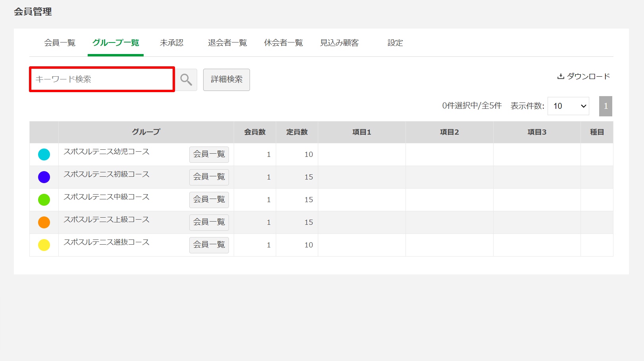Screen dimensions: 644x361
Task: Click 会員数 value 1 in 幼児コース row
Action: coord(269,154)
